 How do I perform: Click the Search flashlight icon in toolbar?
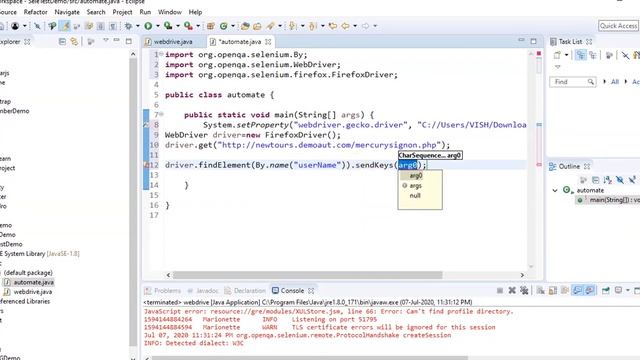pos(270,26)
